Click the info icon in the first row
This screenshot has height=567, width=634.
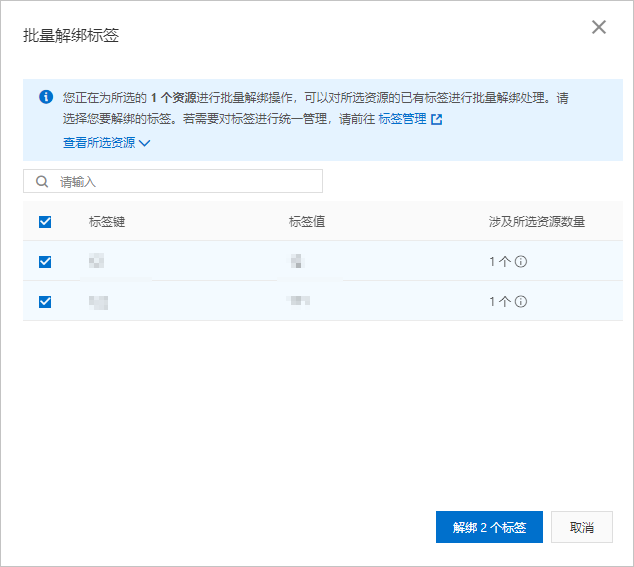pyautogui.click(x=521, y=262)
